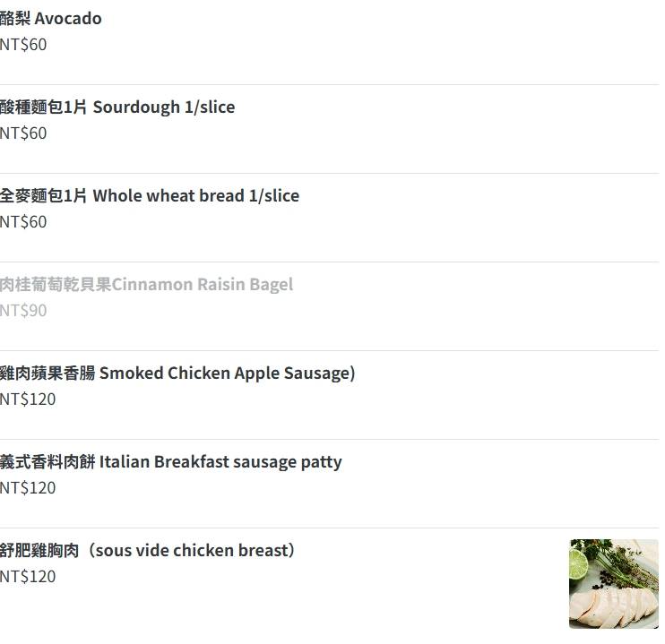The image size is (665, 644).
Task: Click the 舒肥雞胸肉 Chinese label
Action: (x=39, y=551)
